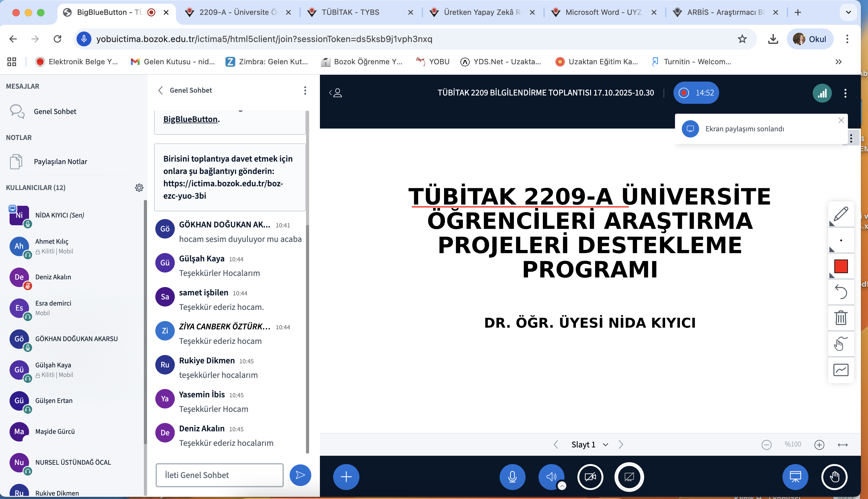
Task: Send chat message with arrow button
Action: 300,475
